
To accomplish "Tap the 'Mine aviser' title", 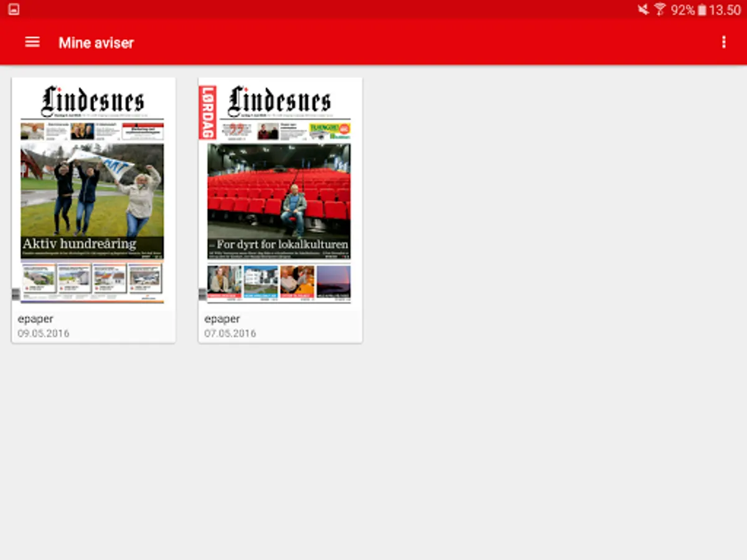I will coord(96,43).
